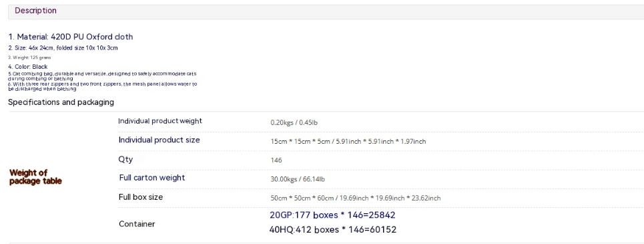
Task: Click the three rear zippers description line
Action: pos(103,86)
